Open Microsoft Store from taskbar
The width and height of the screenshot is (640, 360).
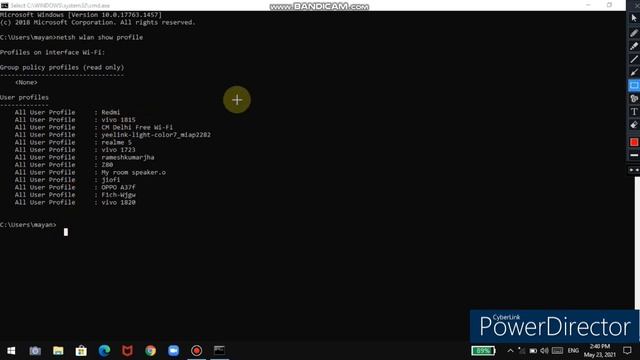(81, 351)
